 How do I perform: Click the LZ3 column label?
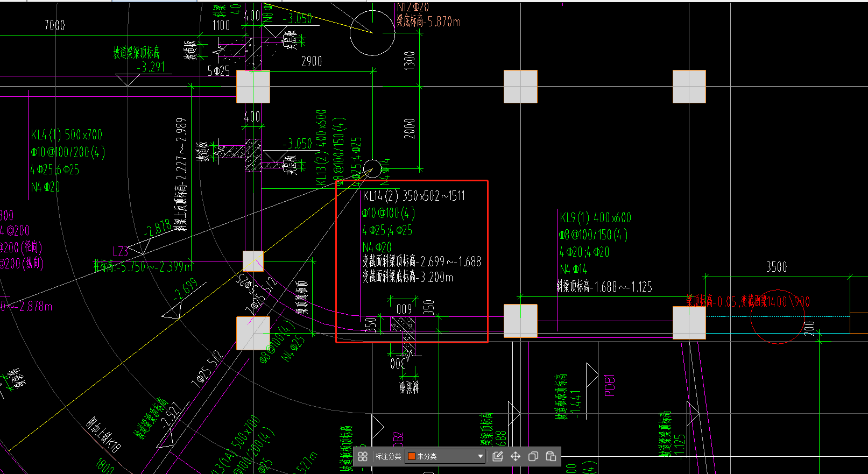coord(121,251)
